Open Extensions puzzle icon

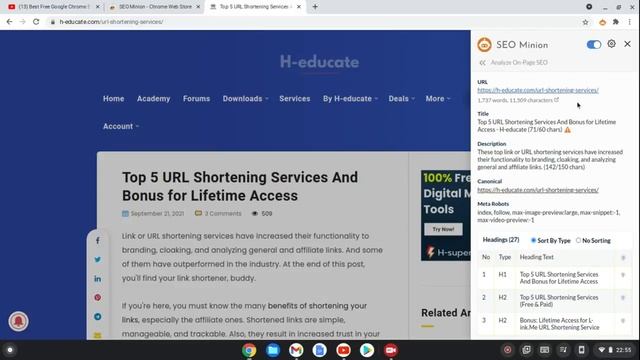[x=616, y=22]
